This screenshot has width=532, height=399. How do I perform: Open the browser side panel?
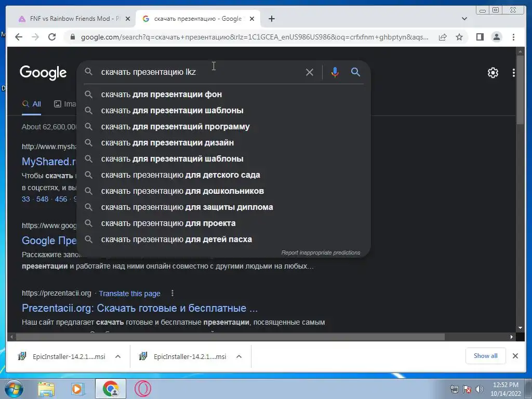coord(480,37)
